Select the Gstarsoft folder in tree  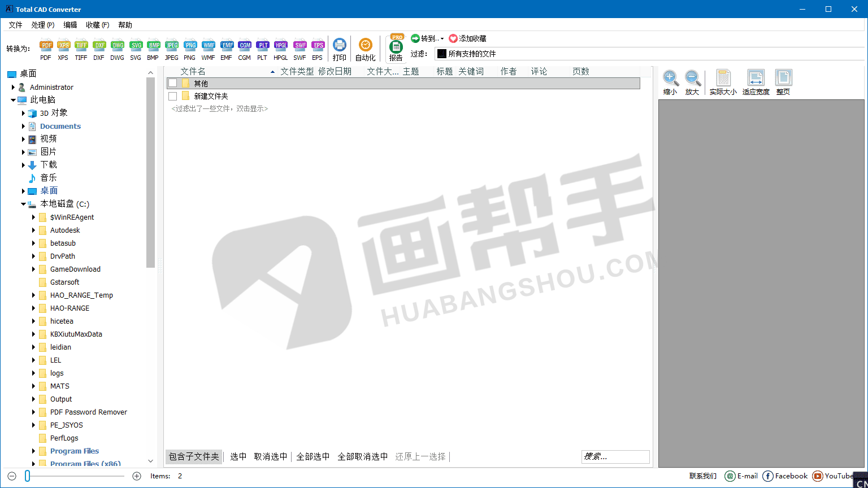click(64, 282)
